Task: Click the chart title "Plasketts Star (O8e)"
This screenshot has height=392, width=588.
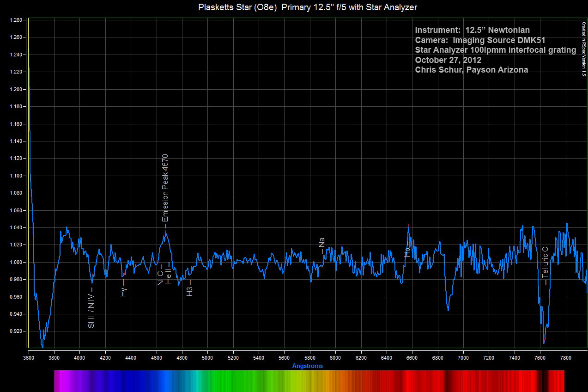Action: click(x=237, y=7)
